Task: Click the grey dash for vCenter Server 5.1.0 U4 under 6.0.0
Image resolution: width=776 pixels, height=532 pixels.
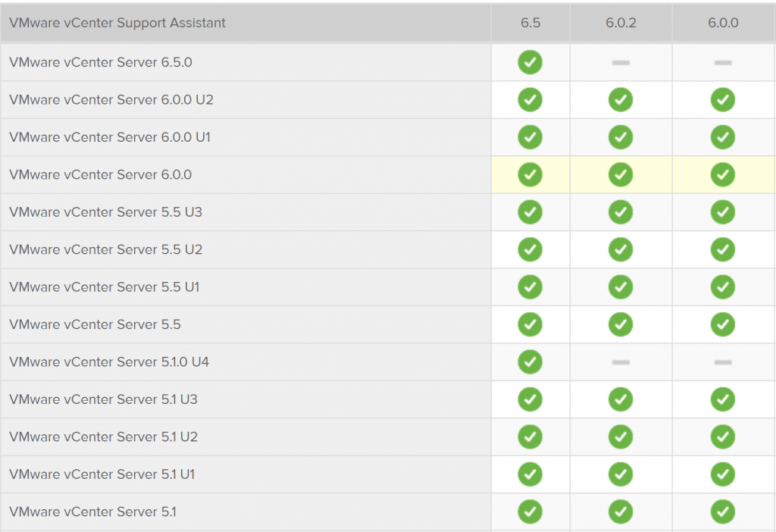Action: click(723, 362)
